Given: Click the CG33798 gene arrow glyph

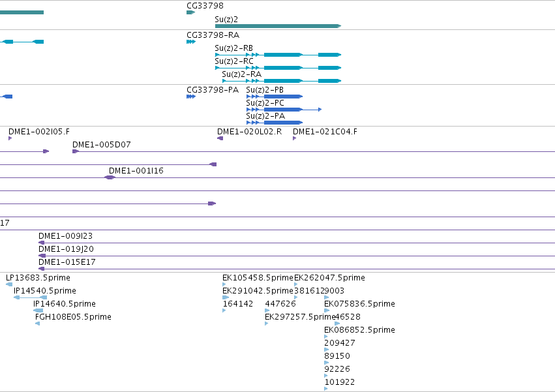Looking at the screenshot, I should tap(191, 12).
